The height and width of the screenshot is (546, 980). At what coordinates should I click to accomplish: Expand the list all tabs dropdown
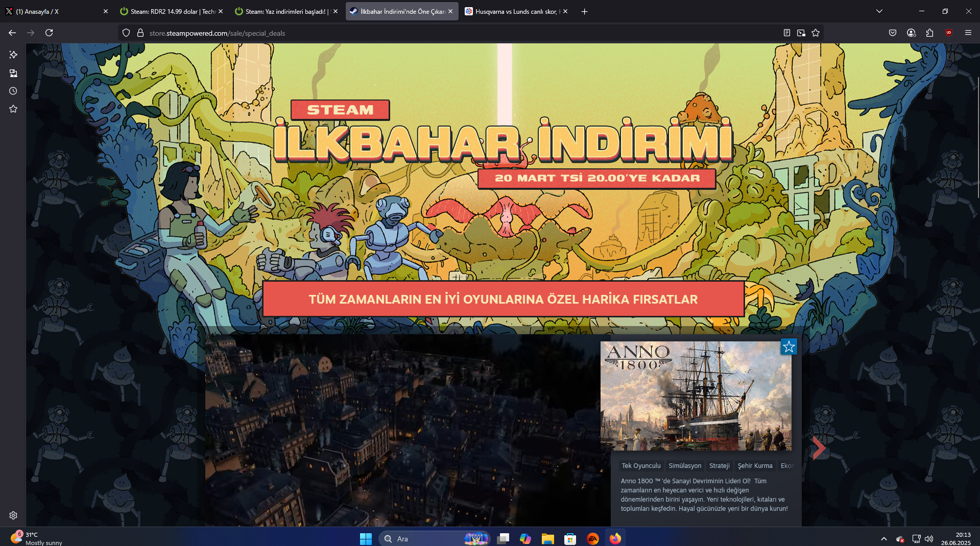(x=879, y=11)
